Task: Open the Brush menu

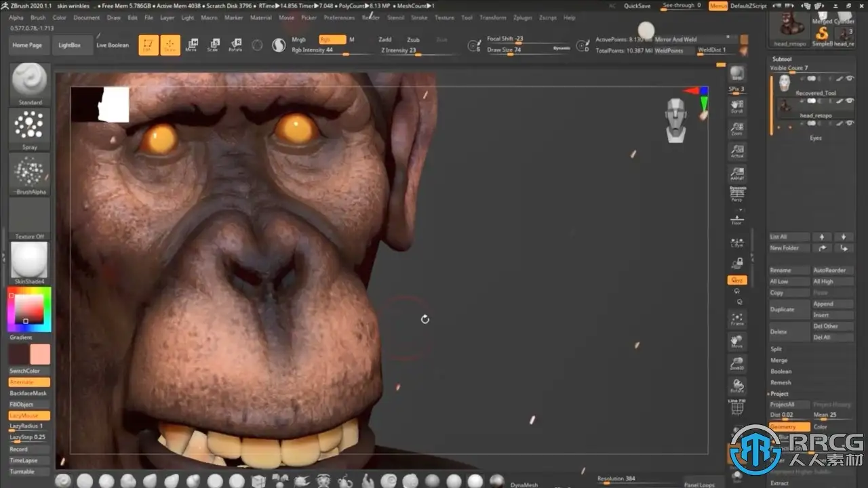Action: coord(38,18)
